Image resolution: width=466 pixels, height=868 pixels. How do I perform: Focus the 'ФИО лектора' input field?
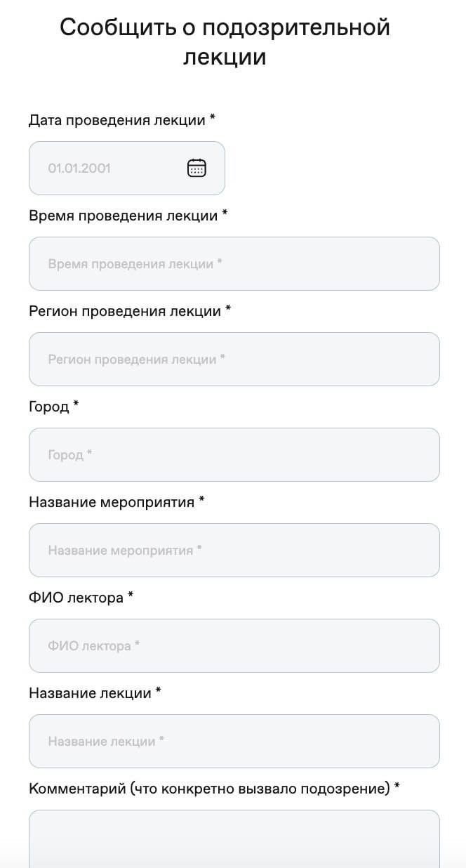[234, 646]
